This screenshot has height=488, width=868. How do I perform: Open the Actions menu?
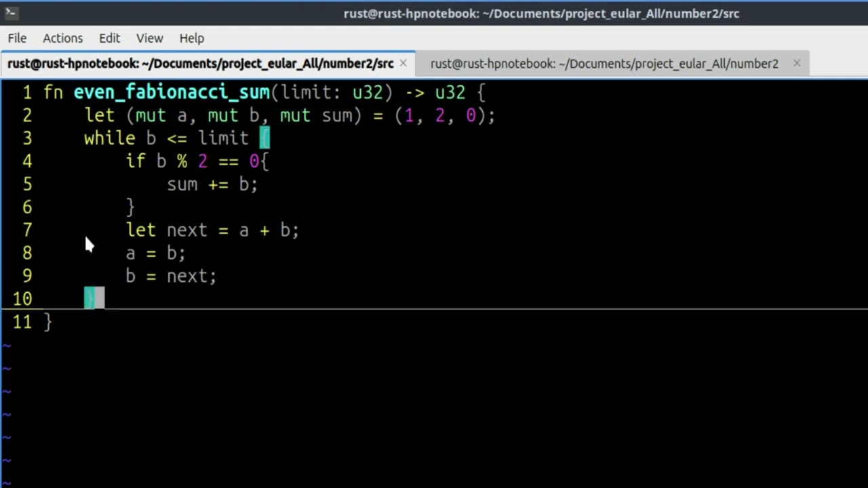[x=63, y=38]
